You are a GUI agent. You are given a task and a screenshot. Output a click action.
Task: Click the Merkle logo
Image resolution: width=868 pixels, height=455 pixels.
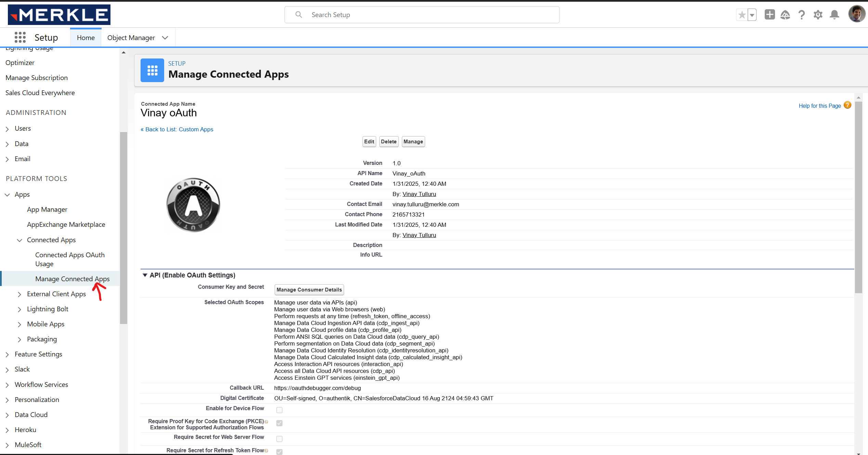[x=59, y=15]
